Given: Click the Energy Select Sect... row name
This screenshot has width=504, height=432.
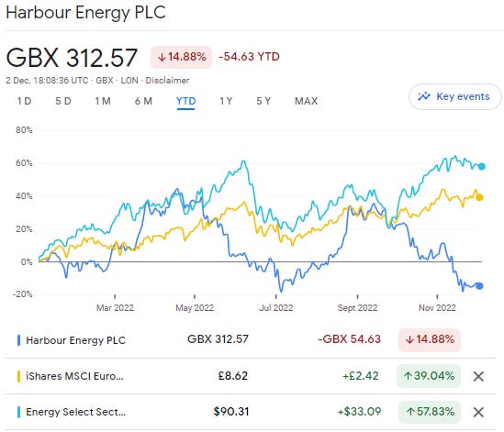Looking at the screenshot, I should 75,412.
